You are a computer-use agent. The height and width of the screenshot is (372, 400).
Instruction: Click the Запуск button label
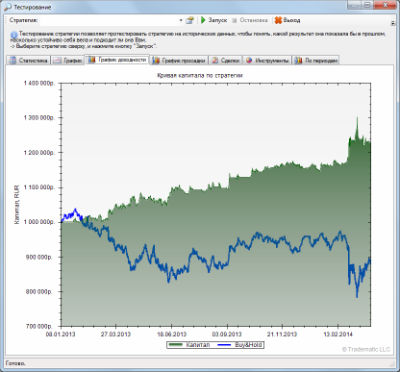pos(218,20)
